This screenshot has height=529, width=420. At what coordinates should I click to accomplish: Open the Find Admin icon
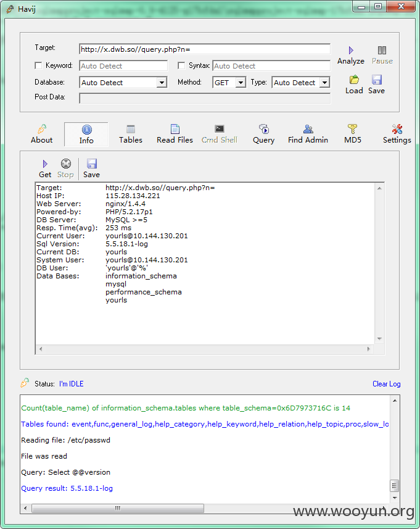pyautogui.click(x=308, y=129)
